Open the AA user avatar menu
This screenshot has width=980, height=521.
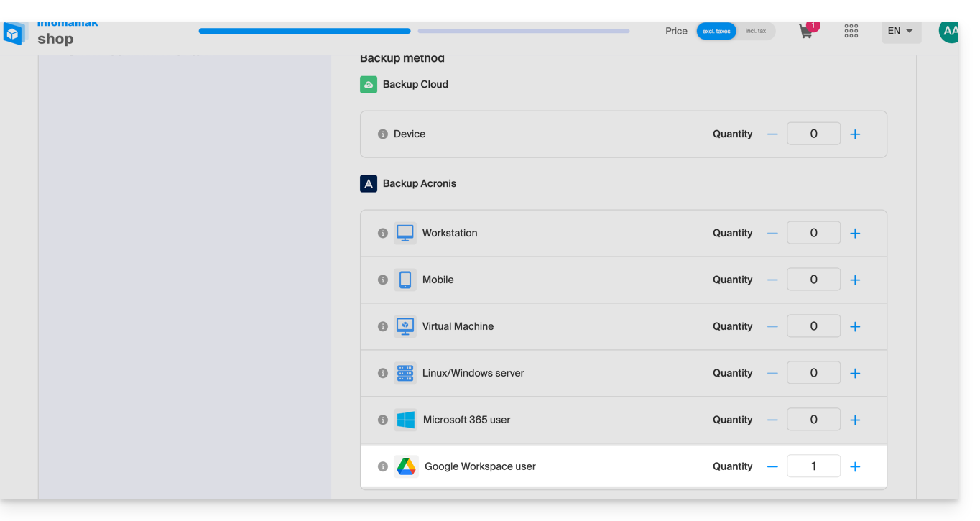tap(948, 31)
